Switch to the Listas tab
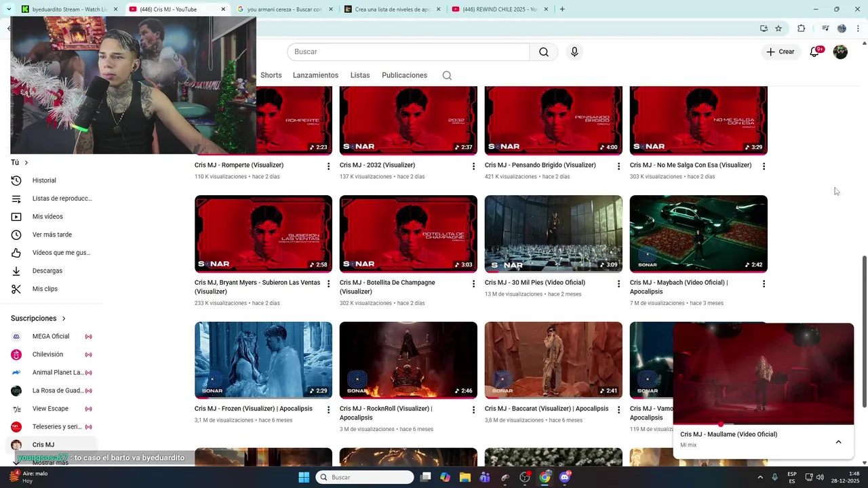 [x=360, y=75]
